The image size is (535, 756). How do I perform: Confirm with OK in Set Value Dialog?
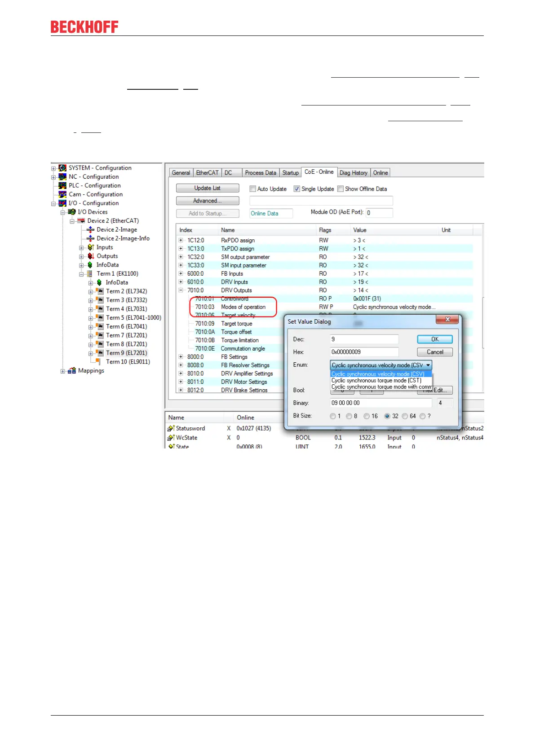click(x=435, y=339)
